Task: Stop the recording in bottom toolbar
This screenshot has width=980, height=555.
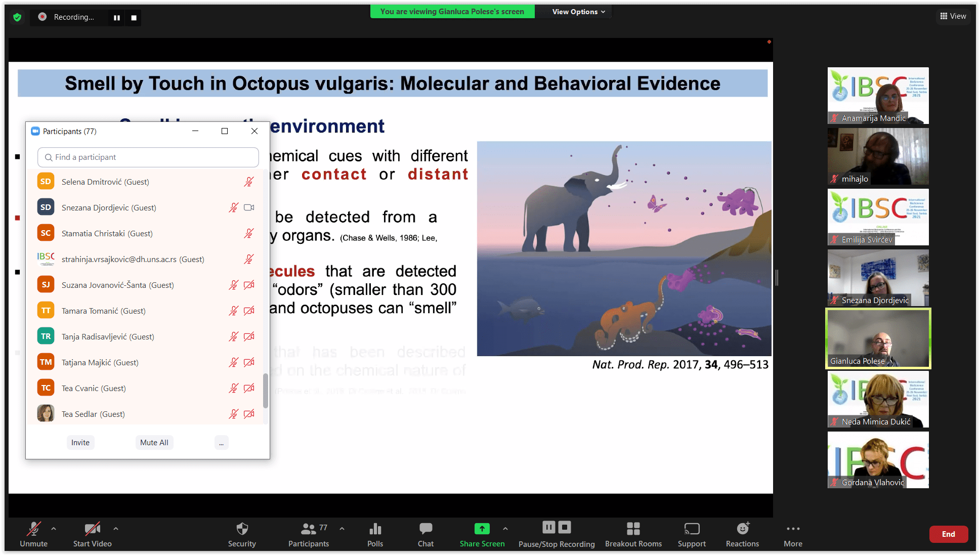Action: (x=565, y=527)
